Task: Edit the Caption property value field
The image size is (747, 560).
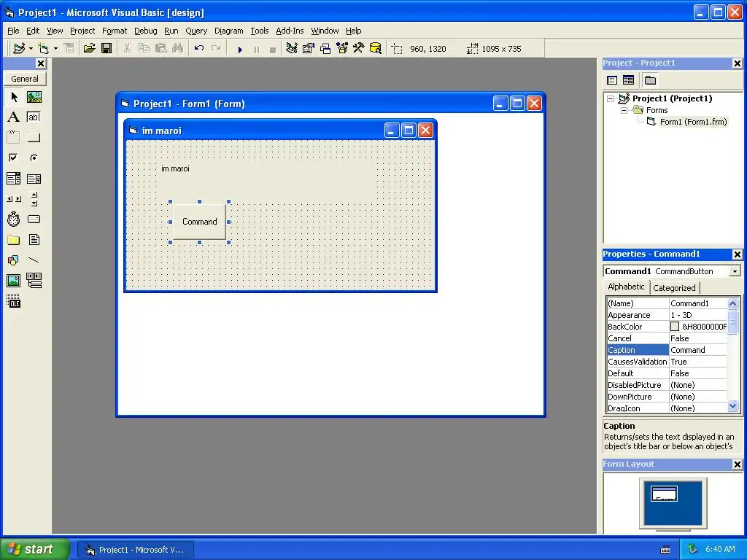Action: (x=698, y=350)
